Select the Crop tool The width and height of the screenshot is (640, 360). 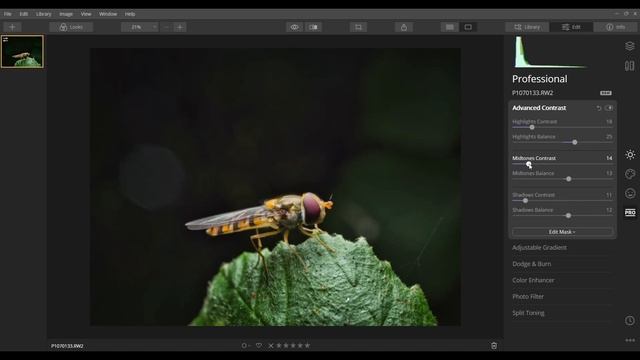[358, 27]
